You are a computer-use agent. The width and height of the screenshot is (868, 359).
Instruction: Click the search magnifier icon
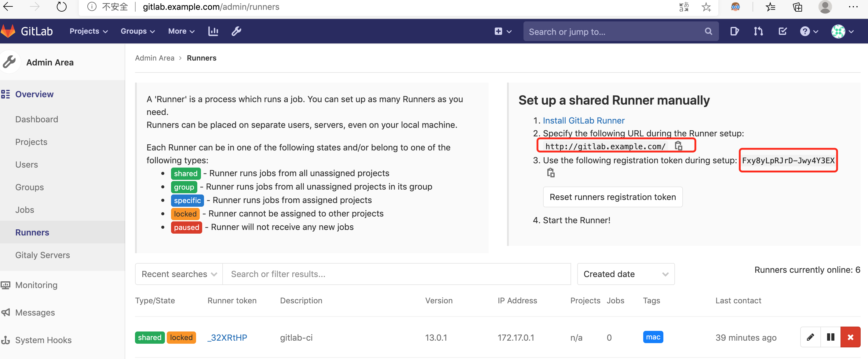click(708, 31)
